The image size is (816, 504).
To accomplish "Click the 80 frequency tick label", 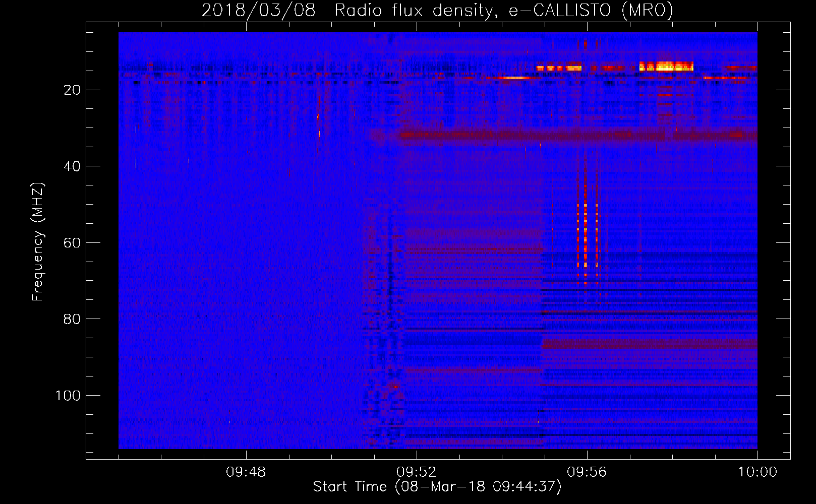I will click(x=72, y=319).
